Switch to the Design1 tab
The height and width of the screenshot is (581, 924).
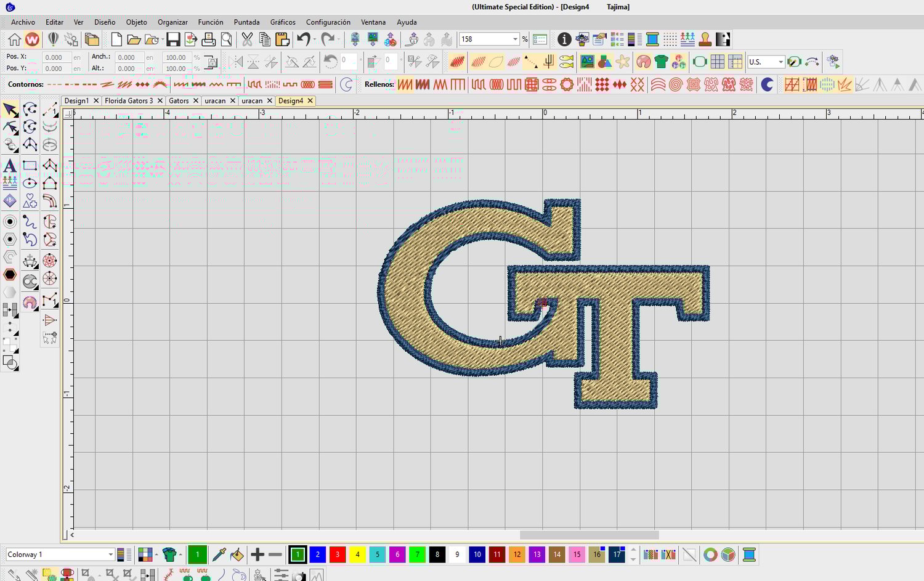pyautogui.click(x=76, y=100)
